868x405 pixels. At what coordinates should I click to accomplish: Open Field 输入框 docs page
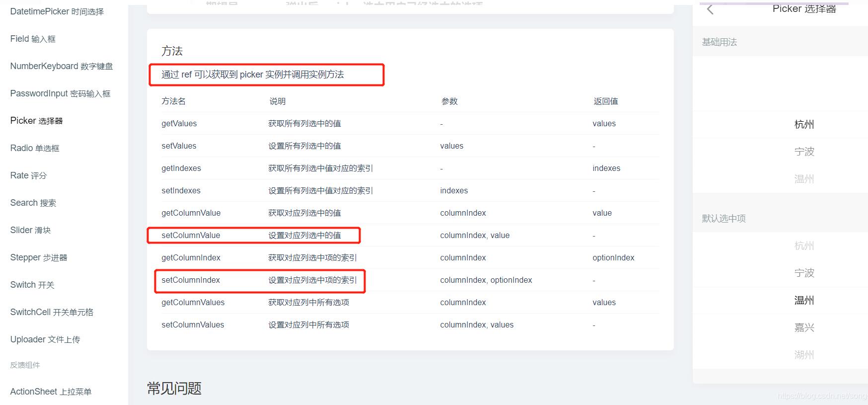(33, 39)
